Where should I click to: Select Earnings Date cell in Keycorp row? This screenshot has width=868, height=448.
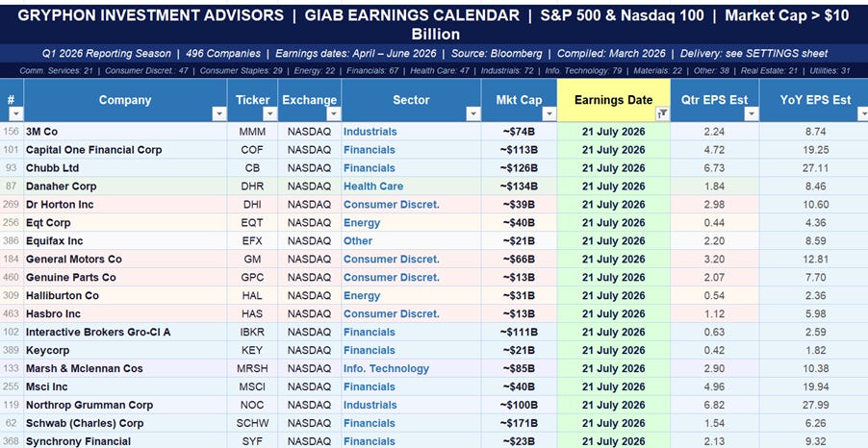point(613,351)
